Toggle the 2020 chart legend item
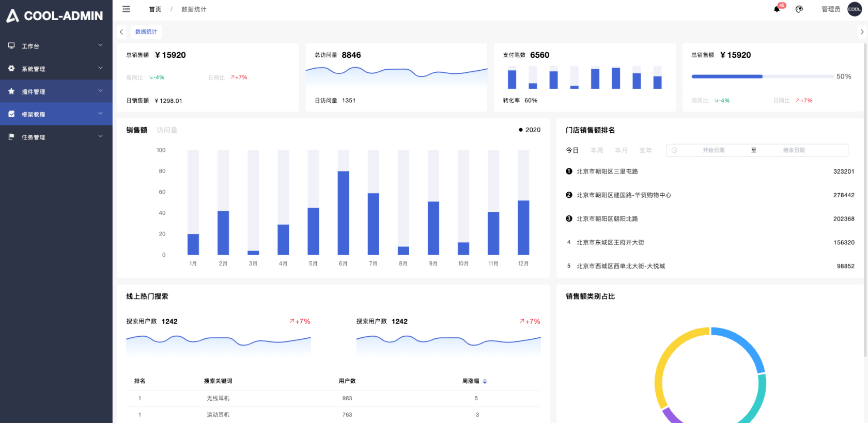 (x=530, y=130)
